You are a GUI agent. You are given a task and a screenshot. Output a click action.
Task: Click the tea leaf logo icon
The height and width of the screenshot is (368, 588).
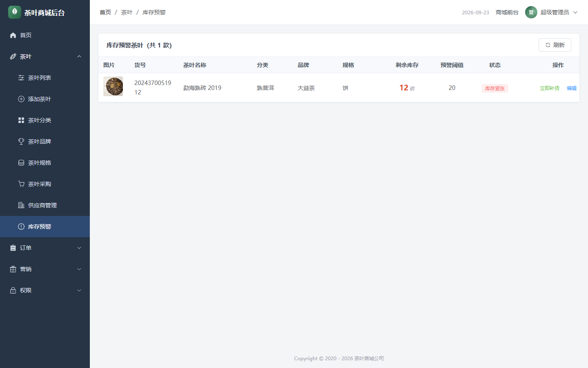coord(15,12)
